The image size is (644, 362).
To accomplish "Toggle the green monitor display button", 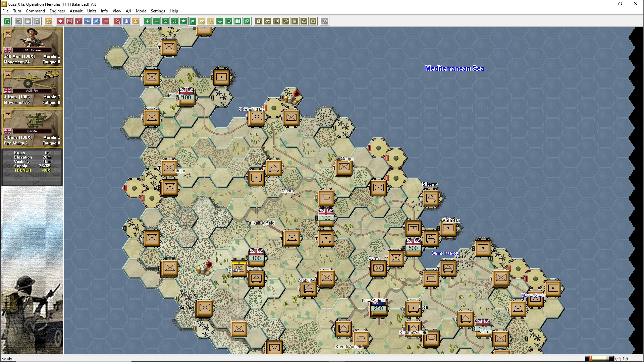I will pyautogui.click(x=229, y=21).
